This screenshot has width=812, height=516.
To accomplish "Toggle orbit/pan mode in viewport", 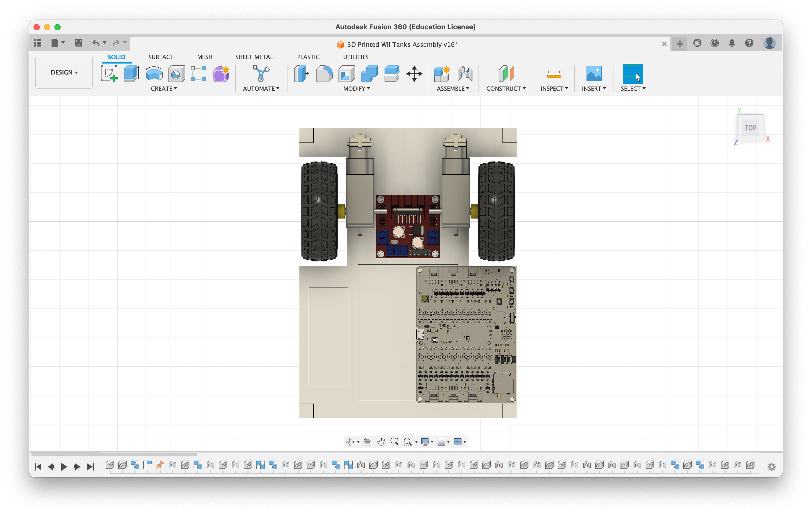I will click(x=349, y=442).
